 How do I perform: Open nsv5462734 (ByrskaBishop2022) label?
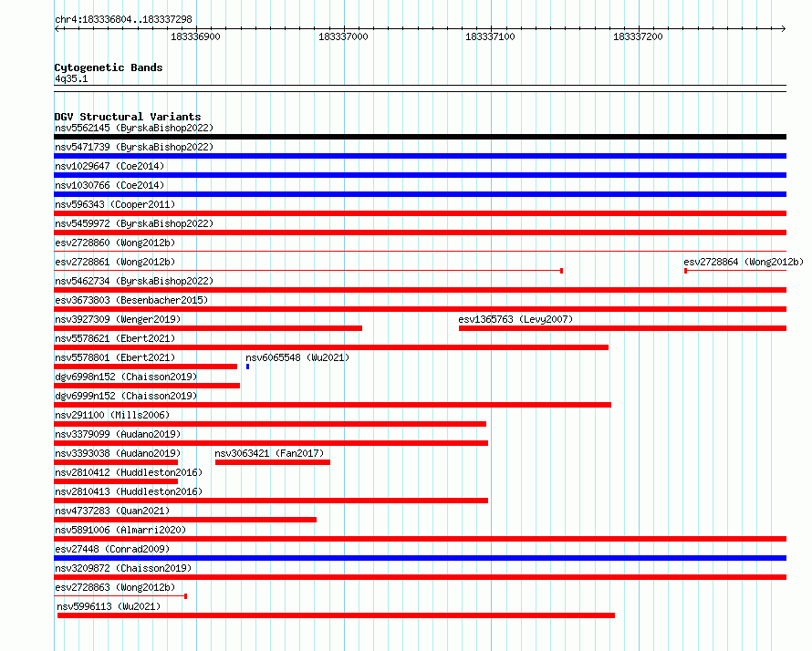(x=134, y=281)
